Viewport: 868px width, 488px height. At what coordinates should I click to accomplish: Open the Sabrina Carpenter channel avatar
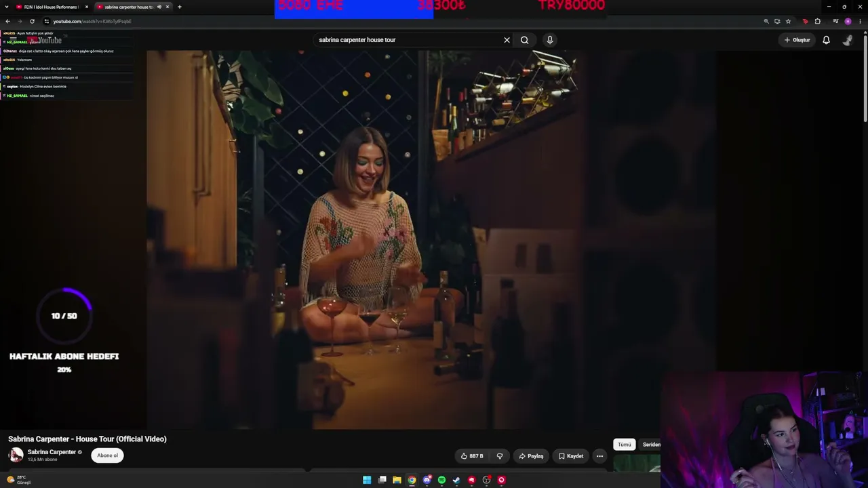tap(16, 455)
